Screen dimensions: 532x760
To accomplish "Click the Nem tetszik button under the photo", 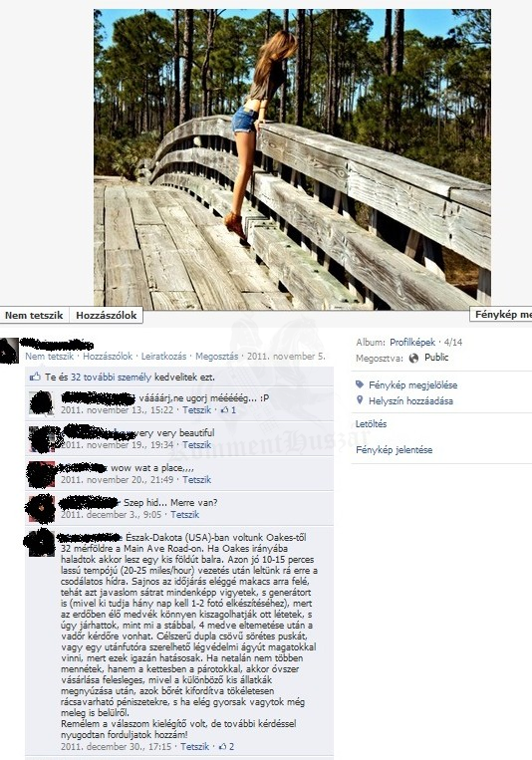I will pos(34,315).
